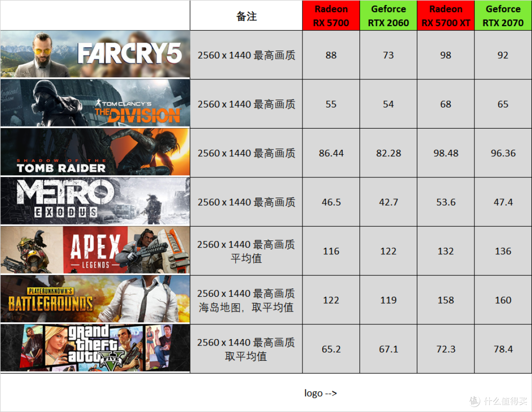532x412 pixels.
Task: Click the Far Cry 5 banner thumbnail
Action: pos(95,54)
